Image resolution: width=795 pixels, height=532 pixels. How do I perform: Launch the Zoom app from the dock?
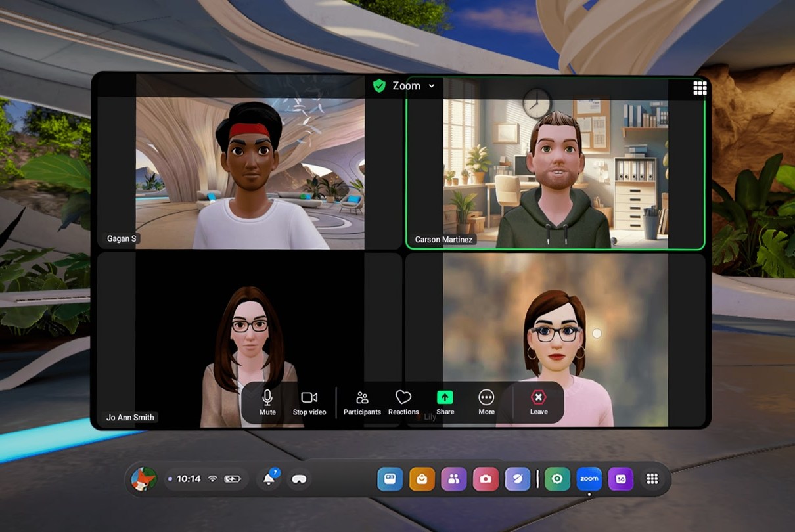[589, 479]
